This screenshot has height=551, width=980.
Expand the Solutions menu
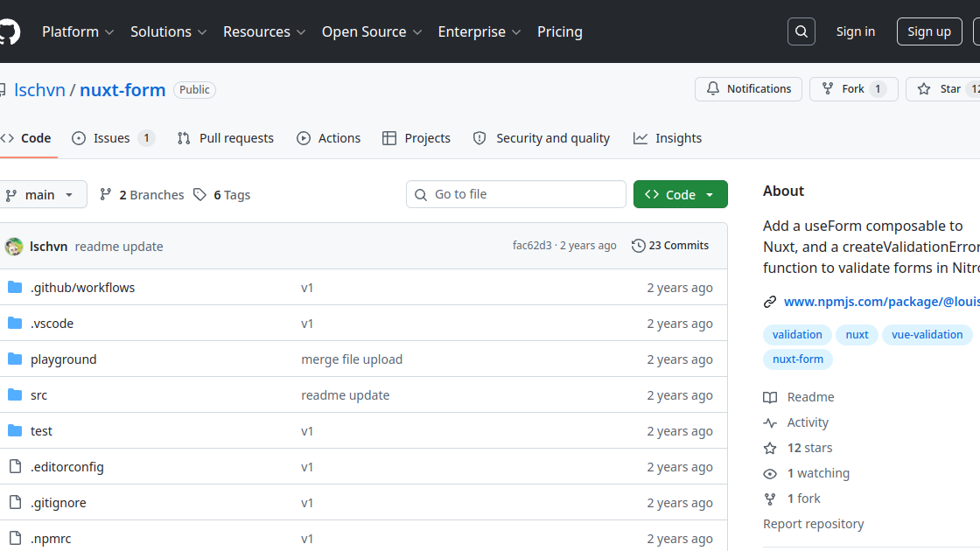click(168, 31)
